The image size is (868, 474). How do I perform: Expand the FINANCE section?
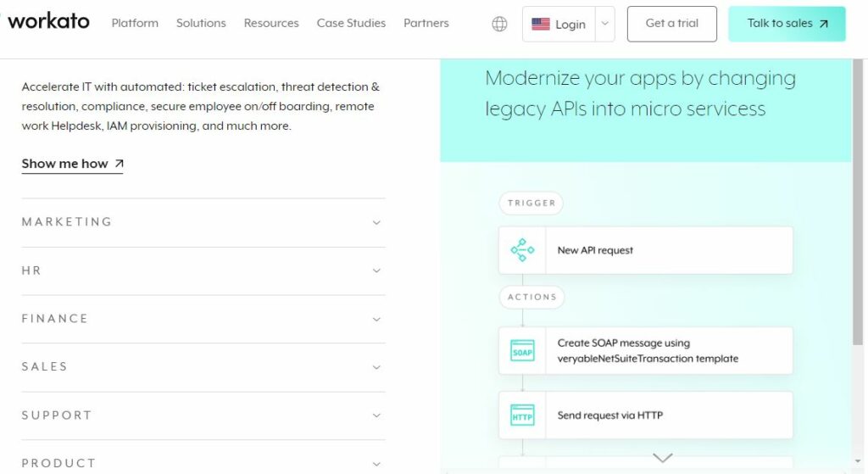click(x=203, y=319)
